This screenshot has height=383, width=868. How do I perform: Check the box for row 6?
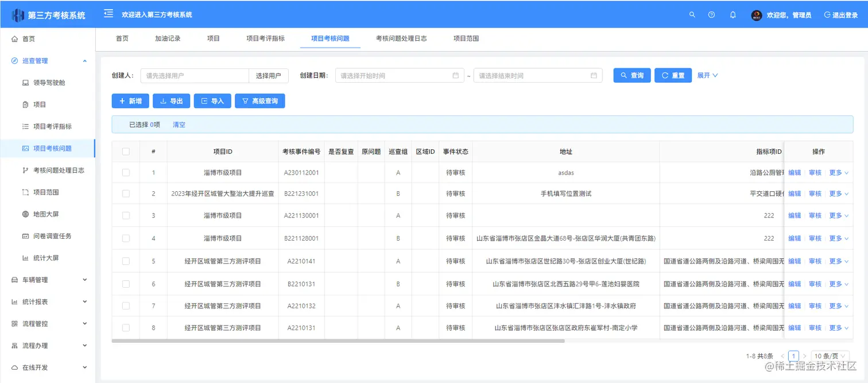(x=126, y=284)
